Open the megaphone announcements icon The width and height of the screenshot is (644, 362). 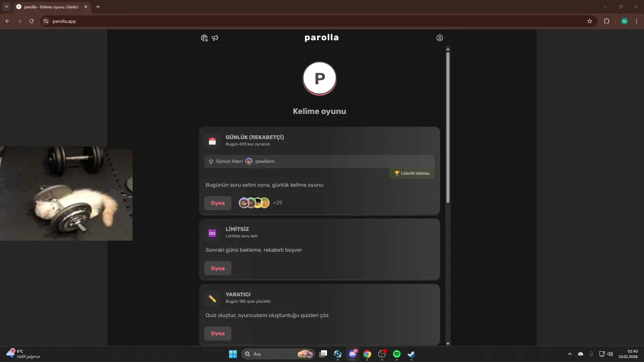click(x=215, y=38)
